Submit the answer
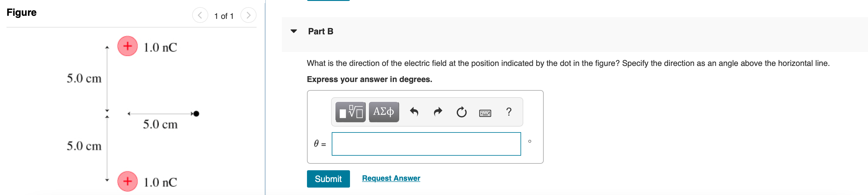The height and width of the screenshot is (195, 868). pos(328,179)
